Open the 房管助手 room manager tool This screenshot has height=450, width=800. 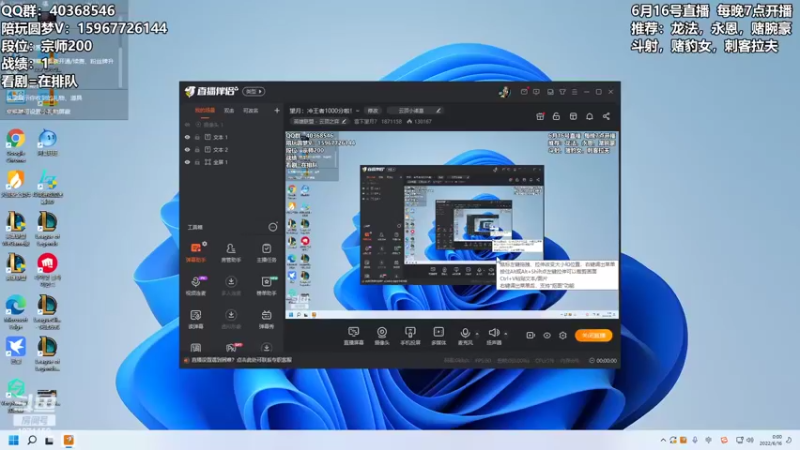[x=231, y=253]
